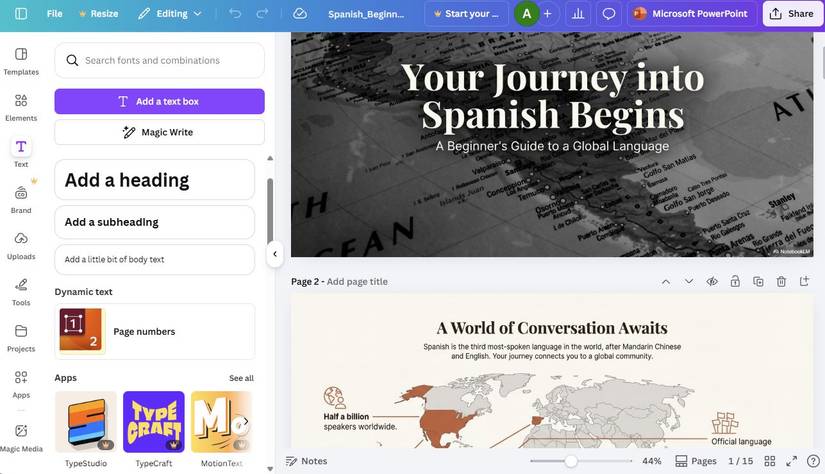Viewport: 825px width, 474px height.
Task: Click the cloud save status icon
Action: tap(300, 14)
